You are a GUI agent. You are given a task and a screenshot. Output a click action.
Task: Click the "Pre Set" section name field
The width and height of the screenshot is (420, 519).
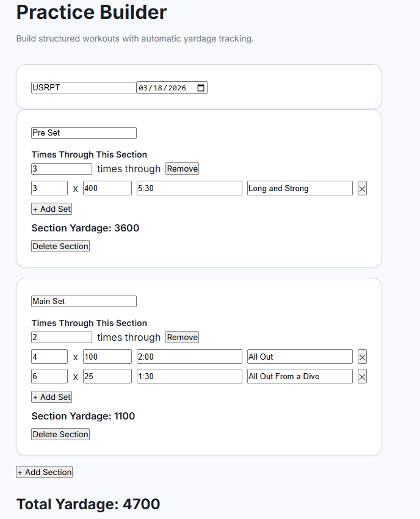click(x=84, y=132)
